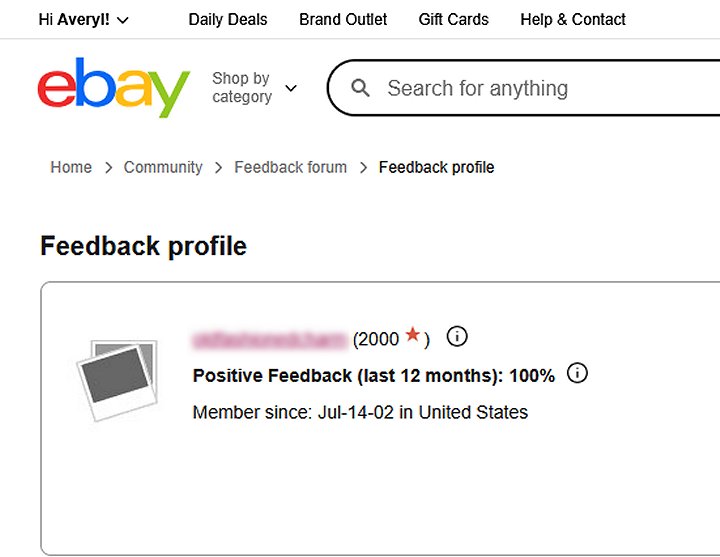Click info icon next to feedback score
Screen dimensions: 720x557
click(457, 337)
